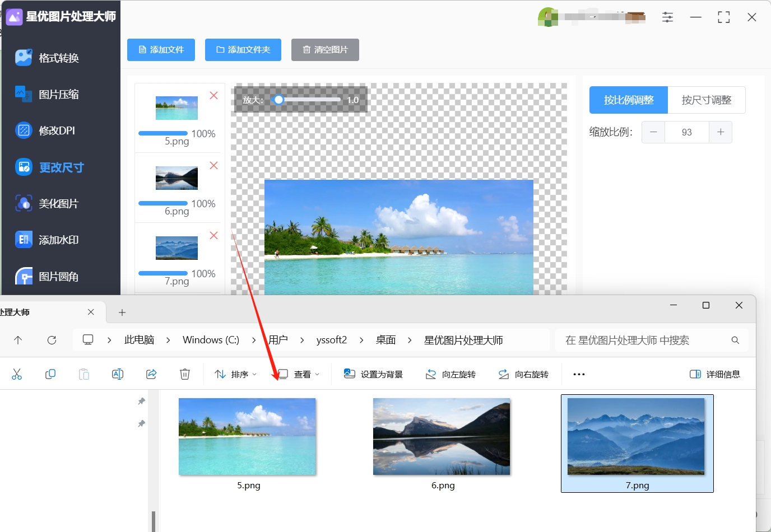Select 6.png thumbnail in app list
The image size is (771, 532).
pos(177,178)
